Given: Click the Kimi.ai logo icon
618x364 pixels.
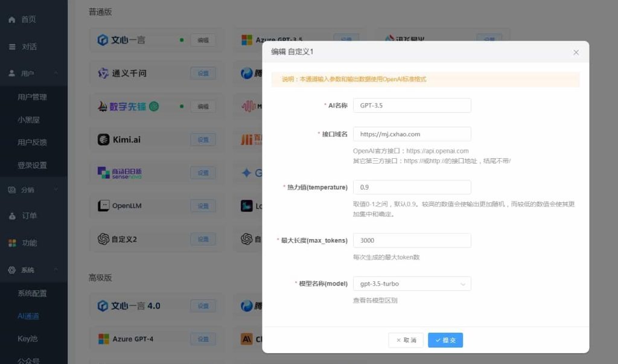Looking at the screenshot, I should pos(103,139).
